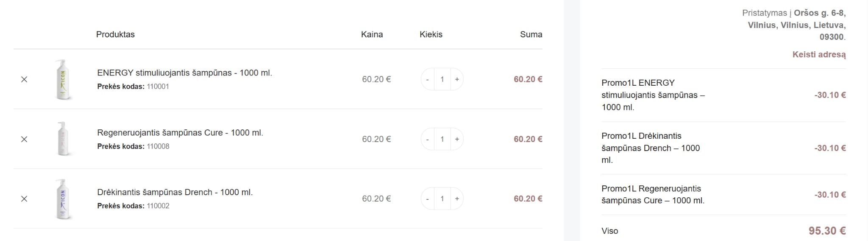Decrease quantity of Regeneruojantis Cure shampoo

tap(427, 139)
